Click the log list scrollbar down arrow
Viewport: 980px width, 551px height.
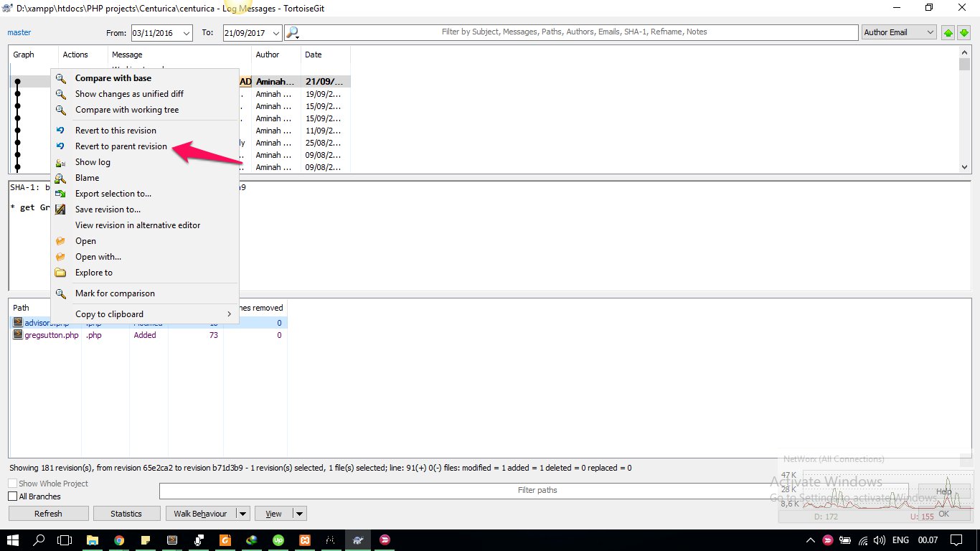point(964,166)
